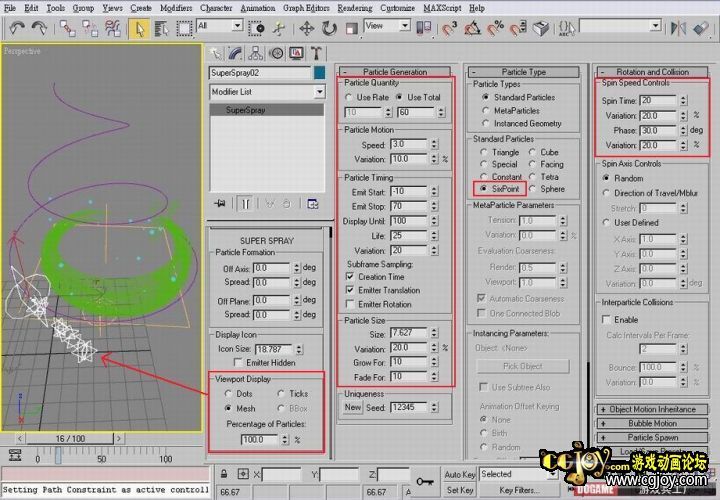Open the Modify command panel tab

(235, 53)
